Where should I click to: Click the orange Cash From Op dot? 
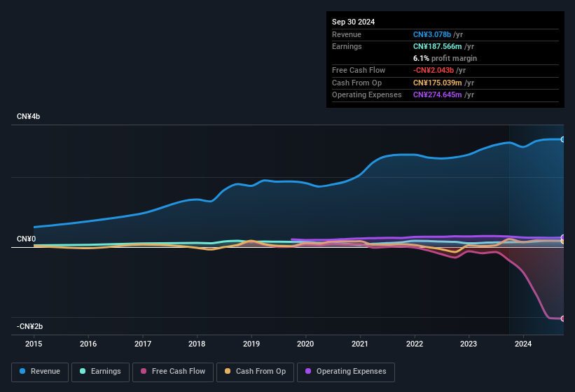[228, 372]
